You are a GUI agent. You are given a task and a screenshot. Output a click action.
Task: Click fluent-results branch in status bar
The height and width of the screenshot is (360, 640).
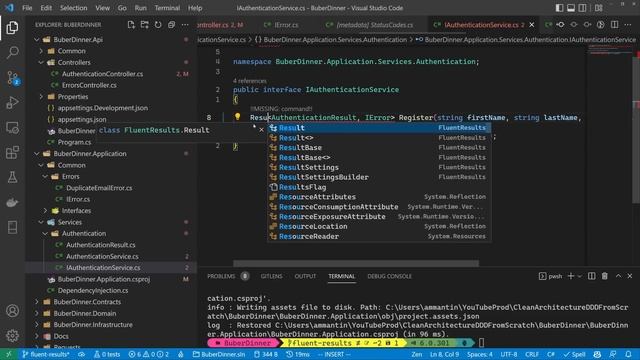(46, 354)
